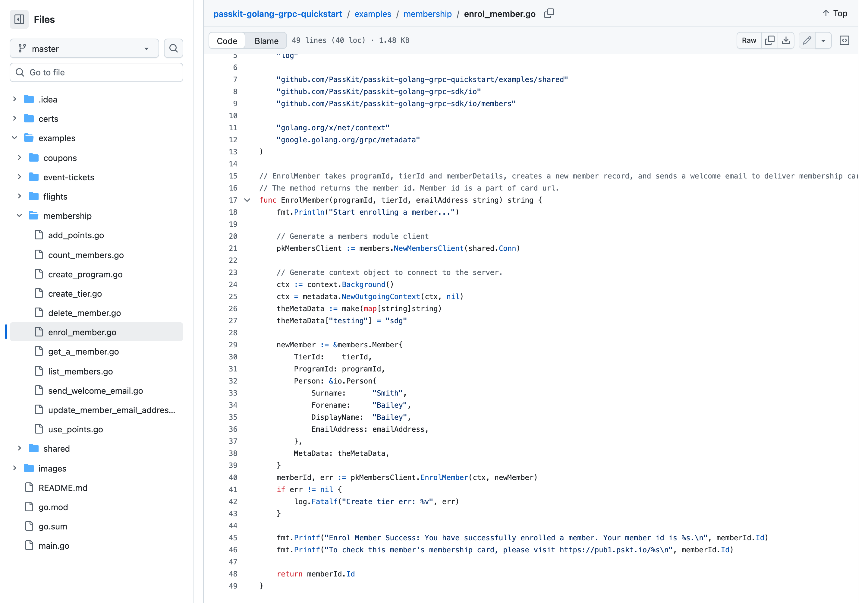The height and width of the screenshot is (603, 868).
Task: Switch to the Blame tab
Action: [x=266, y=41]
